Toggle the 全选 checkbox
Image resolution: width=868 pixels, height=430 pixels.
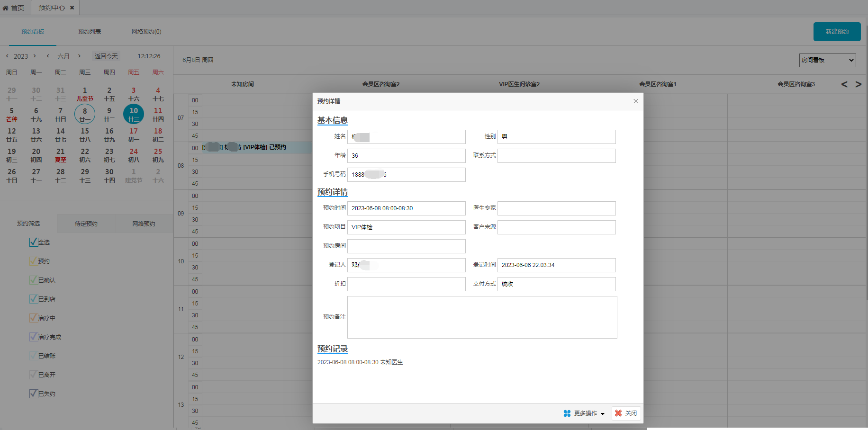34,242
